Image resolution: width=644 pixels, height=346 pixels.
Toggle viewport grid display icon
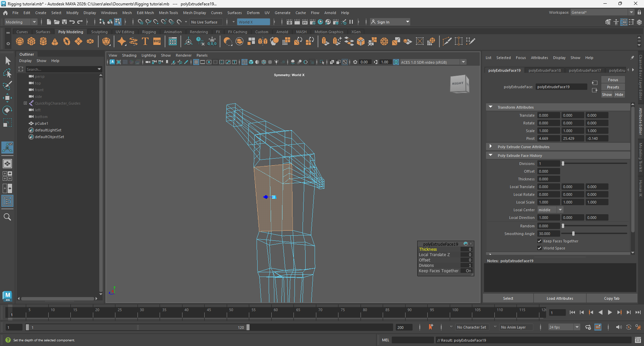tap(196, 62)
